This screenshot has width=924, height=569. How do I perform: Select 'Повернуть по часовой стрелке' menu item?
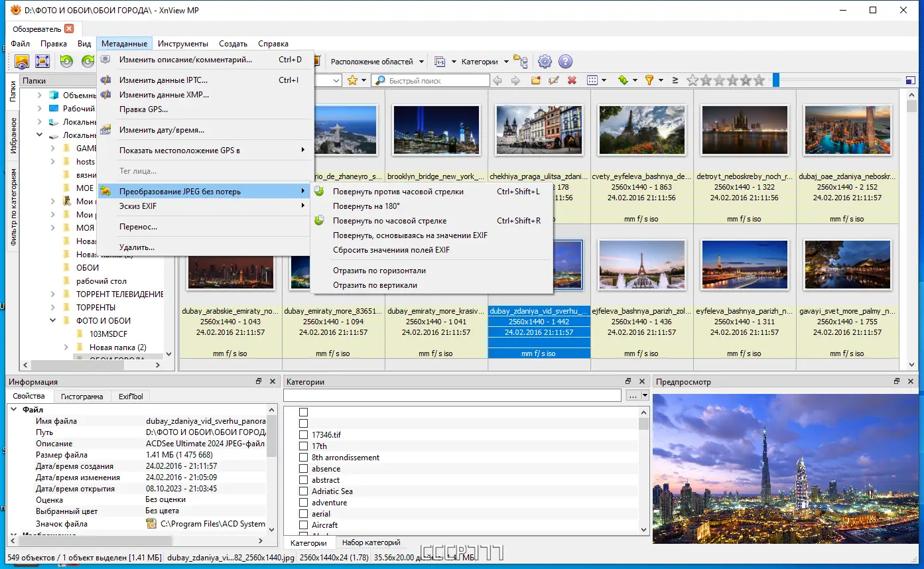[389, 221]
